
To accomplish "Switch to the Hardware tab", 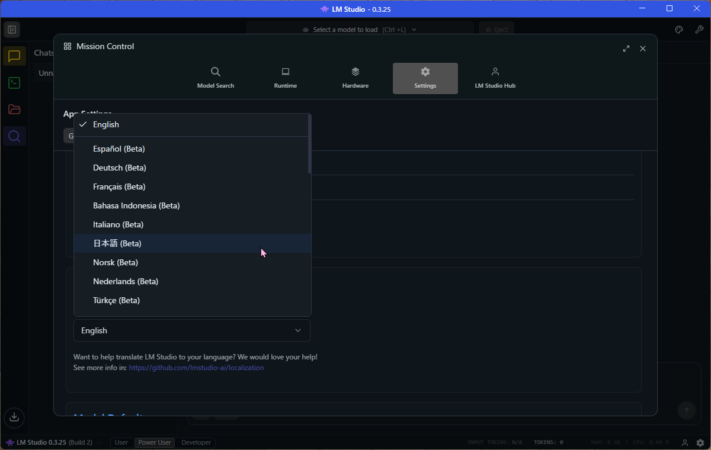I will coord(355,78).
